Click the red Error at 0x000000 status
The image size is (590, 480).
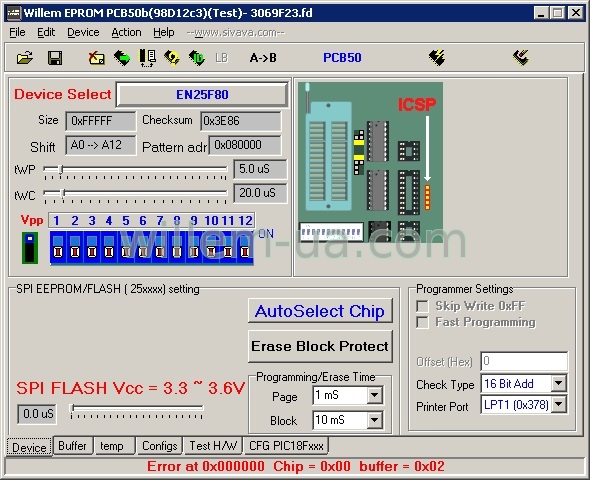[296, 466]
